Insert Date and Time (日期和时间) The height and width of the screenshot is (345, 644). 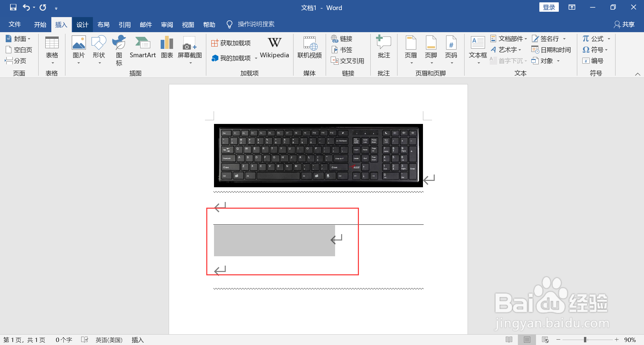(551, 50)
